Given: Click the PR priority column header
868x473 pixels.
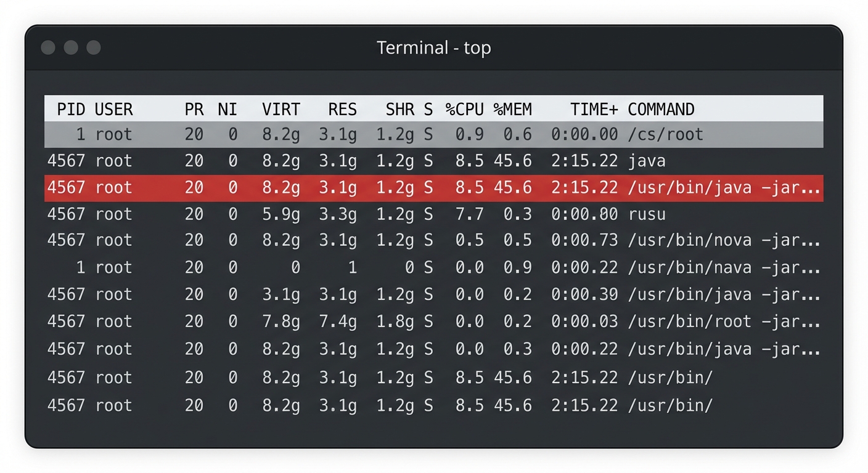Looking at the screenshot, I should [x=194, y=110].
